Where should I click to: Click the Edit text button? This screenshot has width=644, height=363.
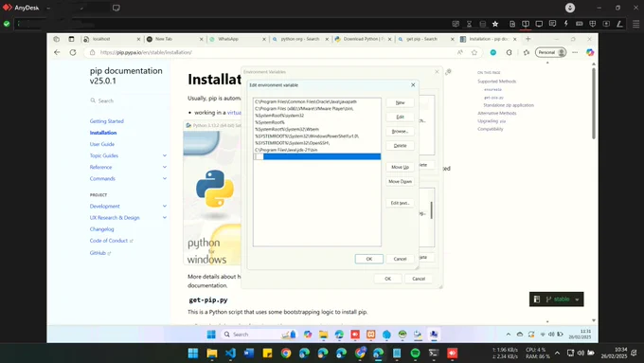coord(400,203)
